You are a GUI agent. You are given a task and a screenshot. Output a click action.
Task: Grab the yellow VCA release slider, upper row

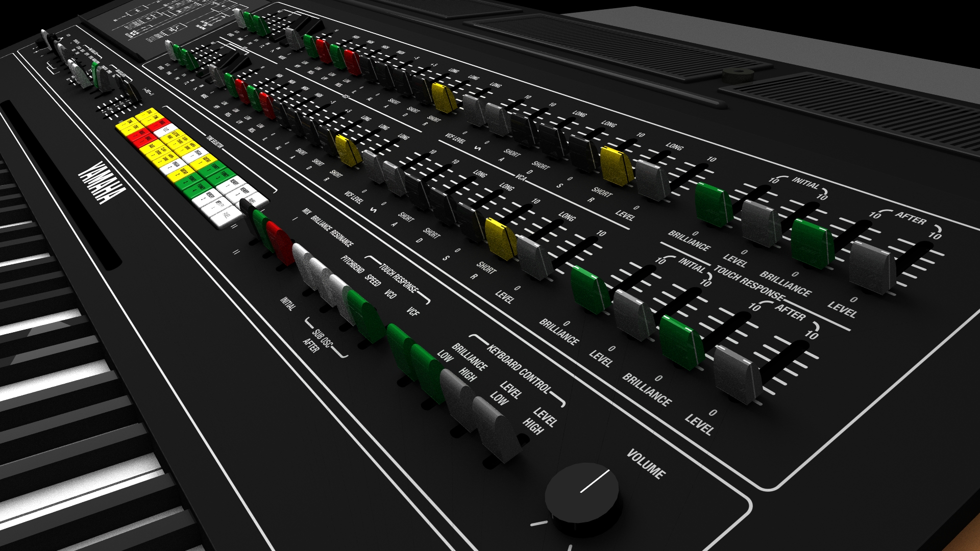point(617,165)
